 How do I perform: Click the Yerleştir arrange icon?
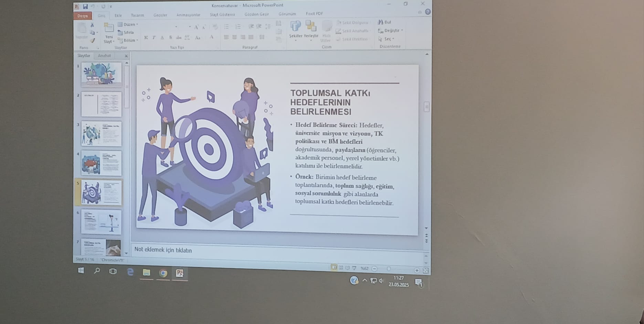coord(311,27)
